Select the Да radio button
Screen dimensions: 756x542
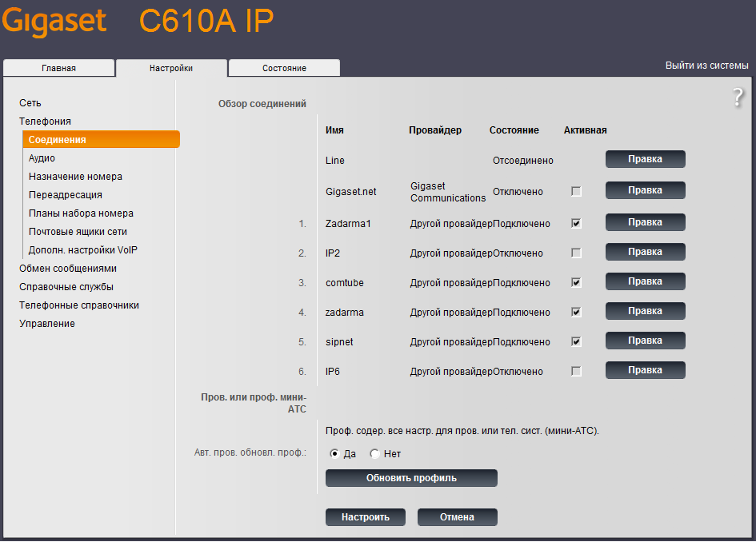(x=334, y=454)
